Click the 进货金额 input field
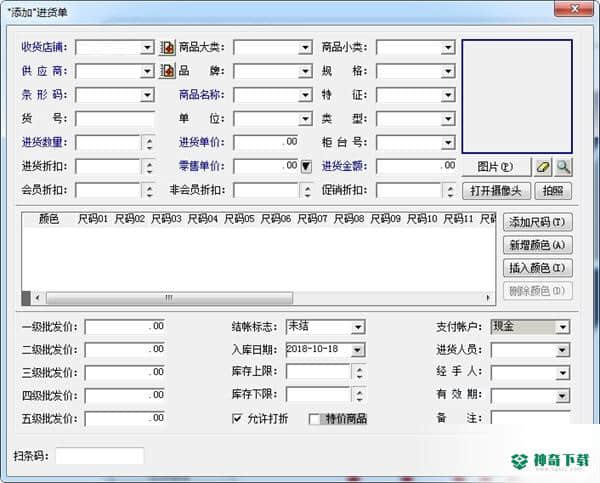Image resolution: width=600 pixels, height=483 pixels. 416,166
